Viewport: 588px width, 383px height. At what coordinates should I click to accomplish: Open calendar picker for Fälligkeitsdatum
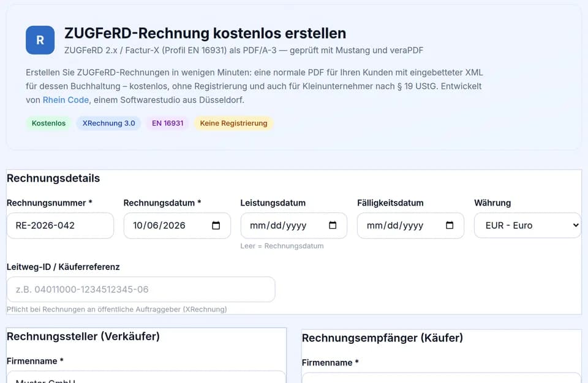point(450,225)
